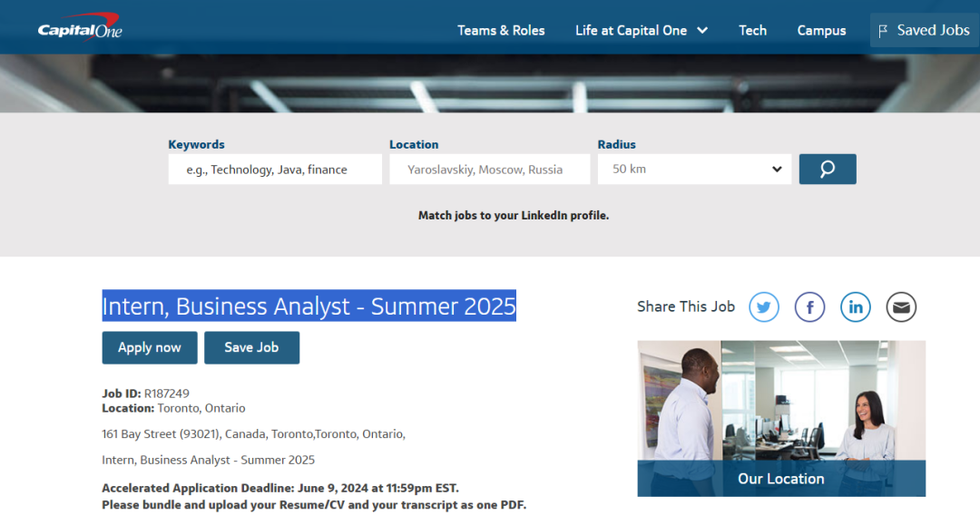This screenshot has width=980, height=515.
Task: Focus the Location input field
Action: [489, 170]
